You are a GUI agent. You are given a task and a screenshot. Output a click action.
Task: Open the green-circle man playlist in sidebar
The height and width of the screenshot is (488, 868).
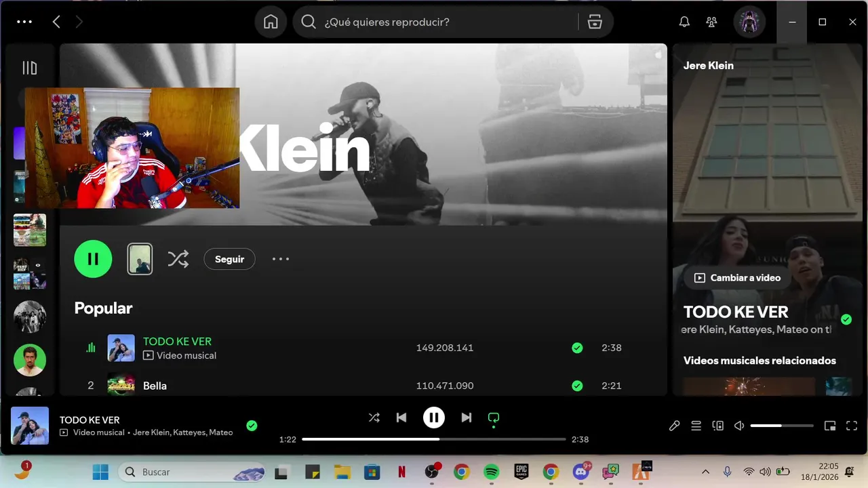click(30, 360)
